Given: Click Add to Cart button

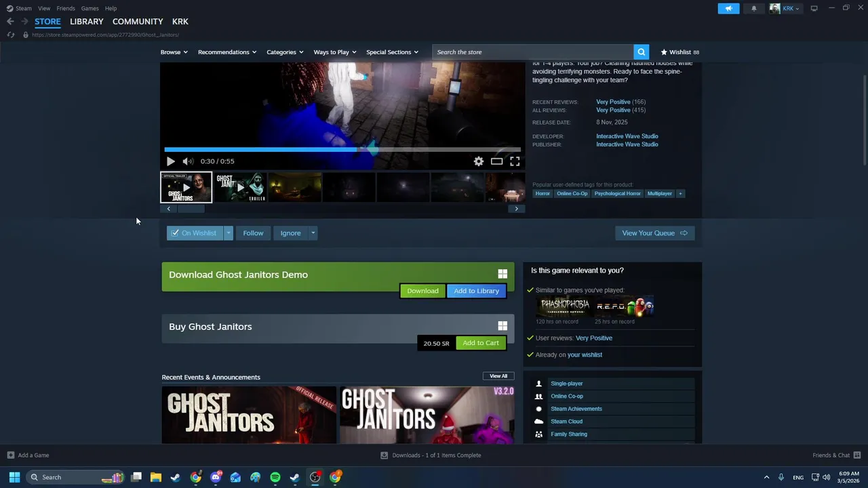Looking at the screenshot, I should [x=481, y=343].
